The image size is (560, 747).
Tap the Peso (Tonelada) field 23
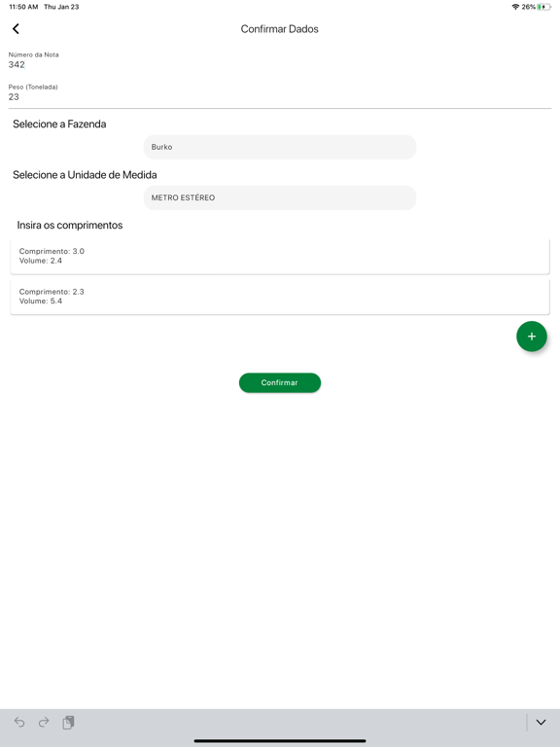pos(280,93)
